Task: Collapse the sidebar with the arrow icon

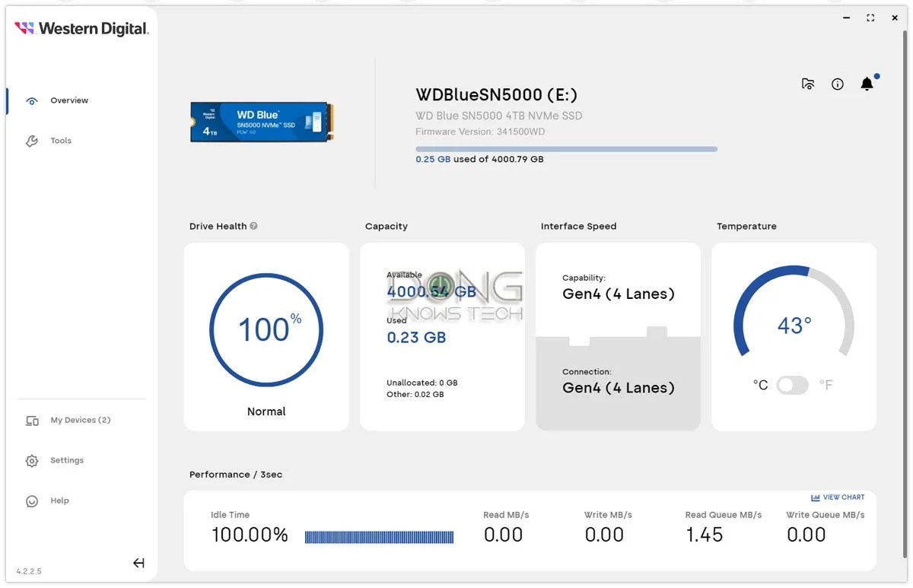Action: coord(138,563)
